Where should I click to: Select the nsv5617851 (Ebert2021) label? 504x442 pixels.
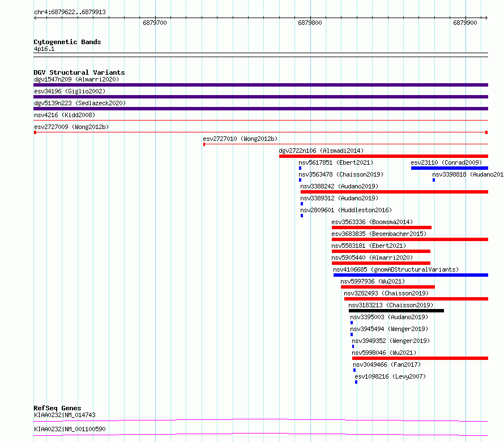[336, 162]
